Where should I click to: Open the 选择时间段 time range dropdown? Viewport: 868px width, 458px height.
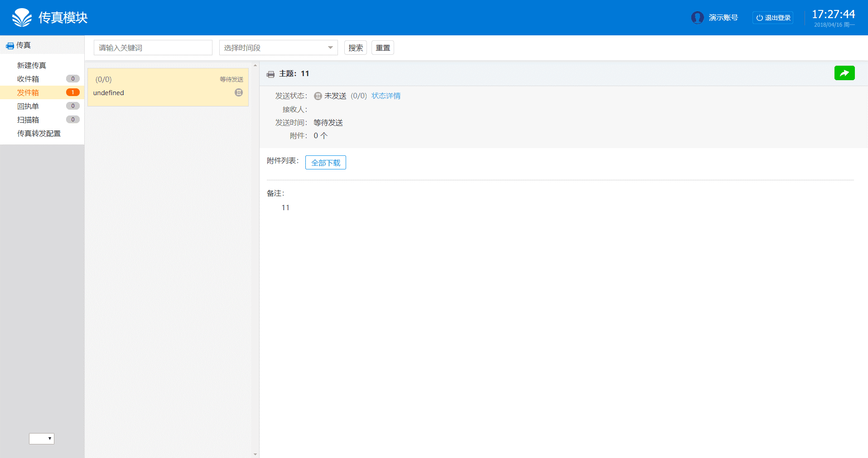278,48
